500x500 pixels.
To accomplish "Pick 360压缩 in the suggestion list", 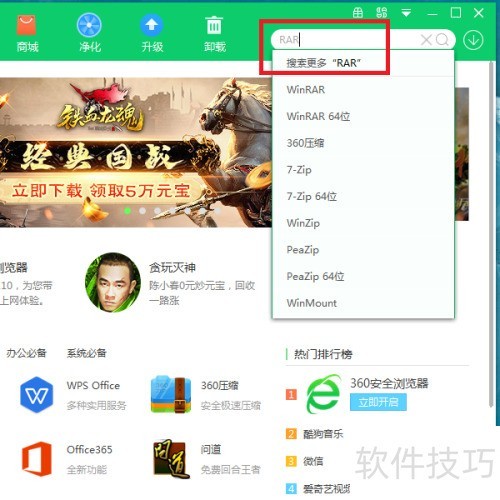I will coord(363,143).
